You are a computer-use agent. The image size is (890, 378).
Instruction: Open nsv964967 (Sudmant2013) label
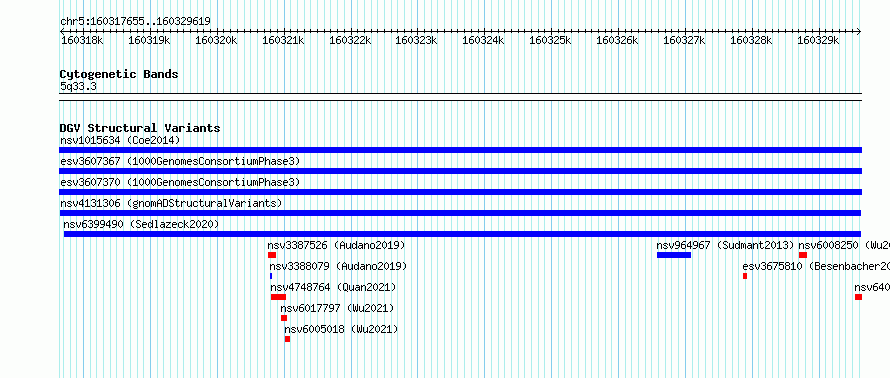click(x=725, y=245)
